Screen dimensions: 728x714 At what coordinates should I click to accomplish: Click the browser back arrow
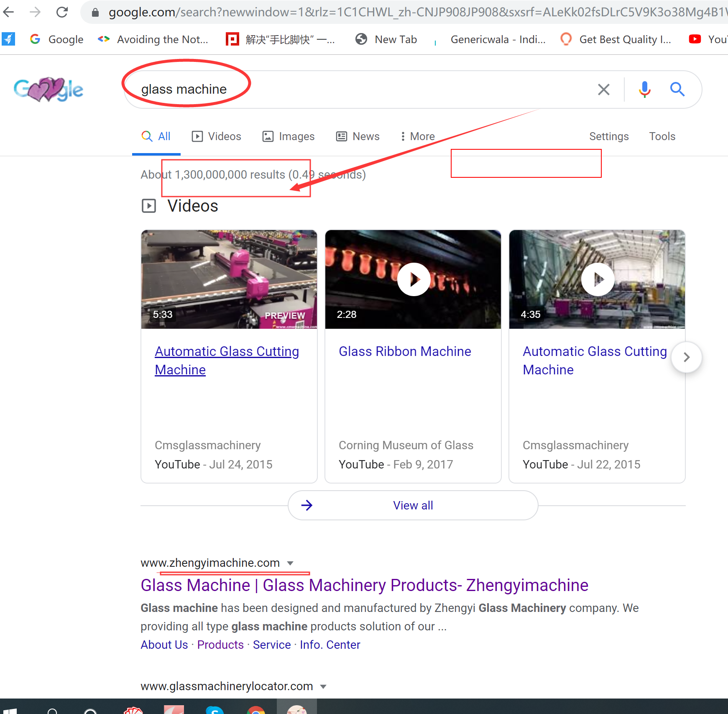[x=8, y=12]
